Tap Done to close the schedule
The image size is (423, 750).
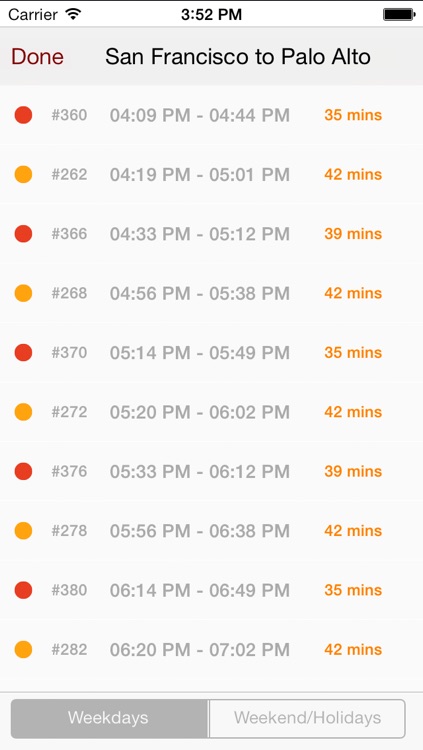37,57
